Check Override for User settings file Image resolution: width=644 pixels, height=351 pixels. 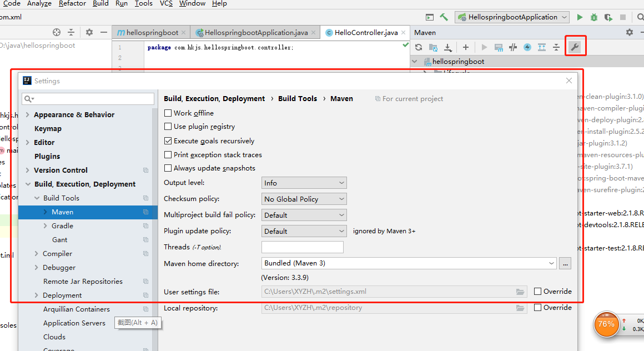537,292
